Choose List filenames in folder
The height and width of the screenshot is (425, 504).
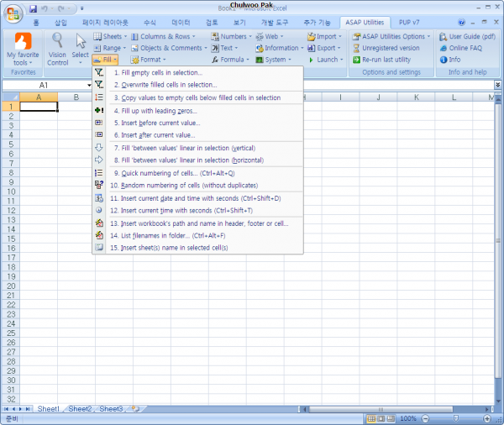pos(197,236)
